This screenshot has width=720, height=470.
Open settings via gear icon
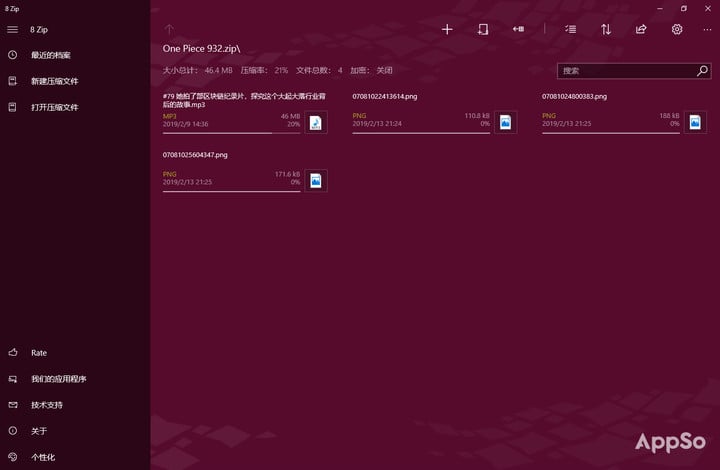677,29
